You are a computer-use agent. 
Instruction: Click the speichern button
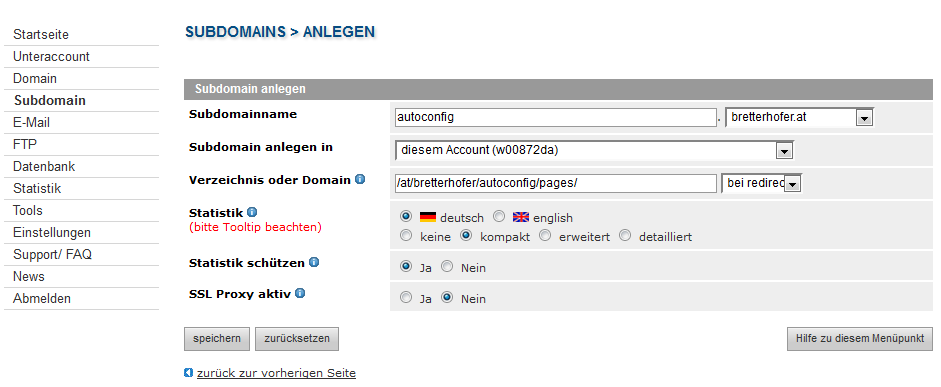coord(217,338)
